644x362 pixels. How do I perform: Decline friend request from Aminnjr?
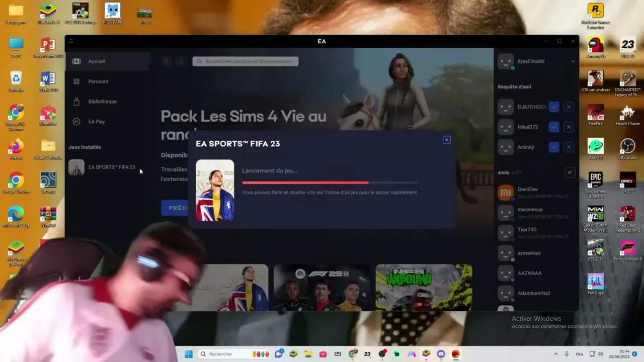click(569, 147)
